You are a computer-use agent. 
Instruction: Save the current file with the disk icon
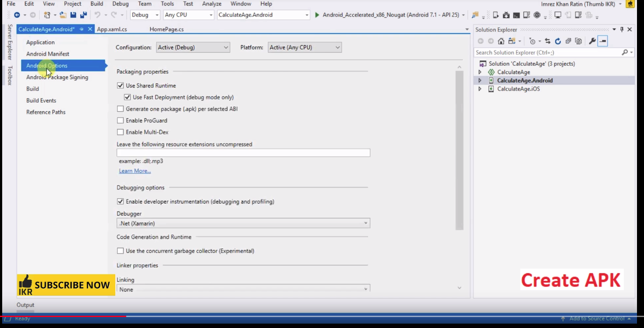tap(73, 15)
